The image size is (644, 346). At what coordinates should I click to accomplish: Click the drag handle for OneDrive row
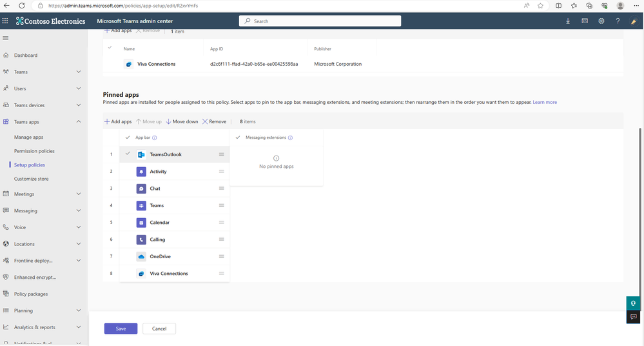point(221,256)
